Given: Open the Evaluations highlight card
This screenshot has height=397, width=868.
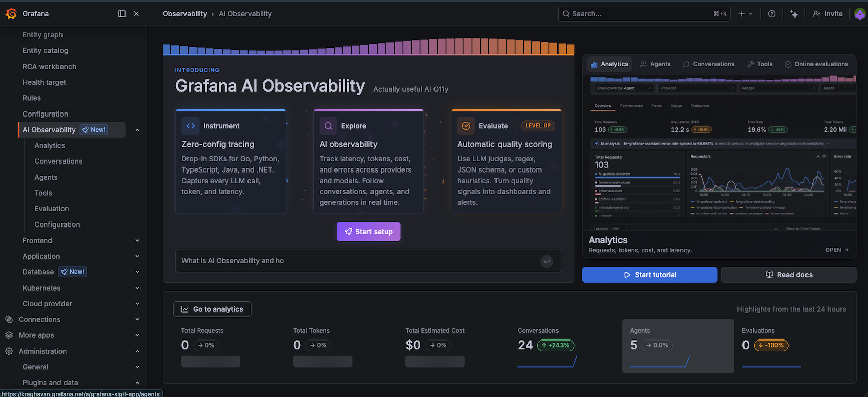Looking at the screenshot, I should click(790, 346).
